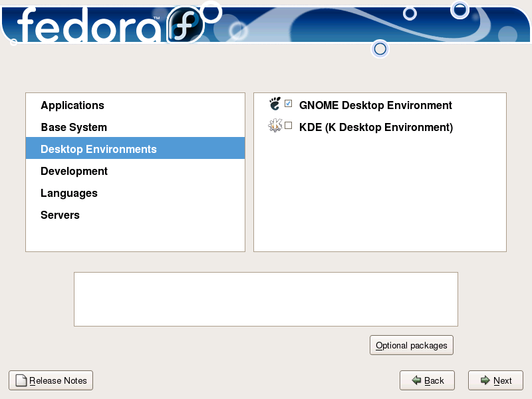Select the Development category
532x399 pixels.
tap(136, 171)
